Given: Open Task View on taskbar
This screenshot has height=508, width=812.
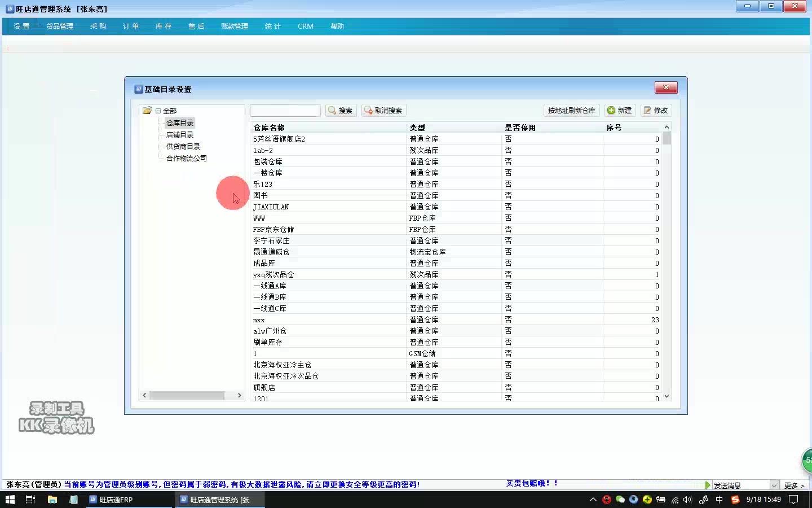Looking at the screenshot, I should 30,500.
